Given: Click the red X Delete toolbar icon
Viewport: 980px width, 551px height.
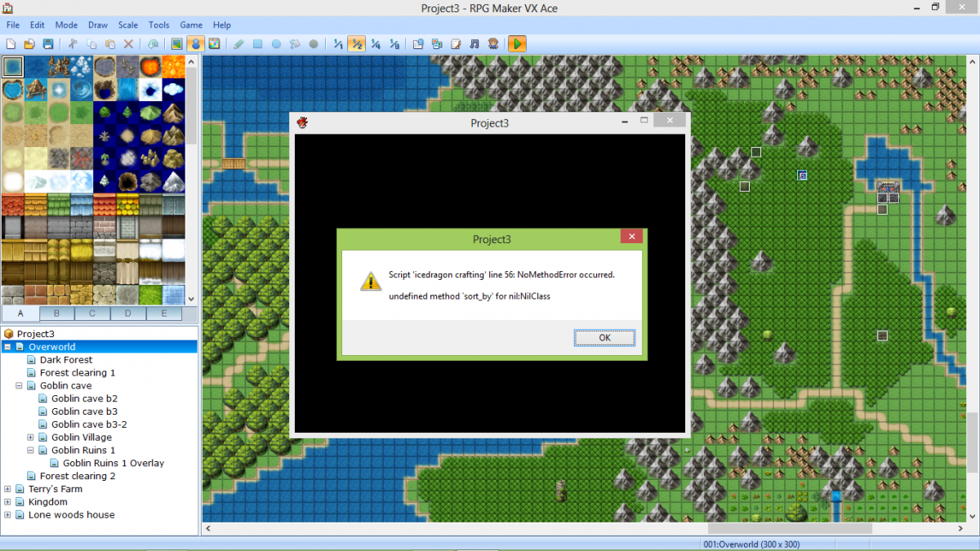Looking at the screenshot, I should 128,44.
